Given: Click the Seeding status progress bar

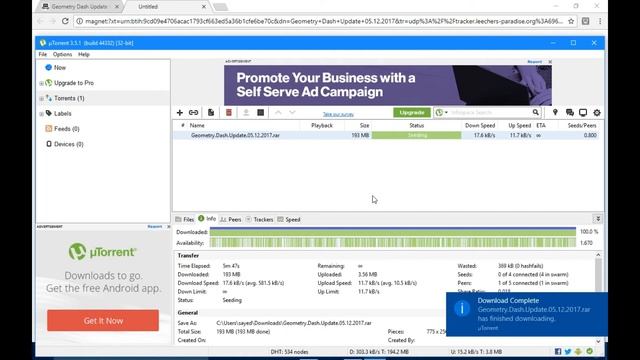Looking at the screenshot, I should [x=416, y=135].
